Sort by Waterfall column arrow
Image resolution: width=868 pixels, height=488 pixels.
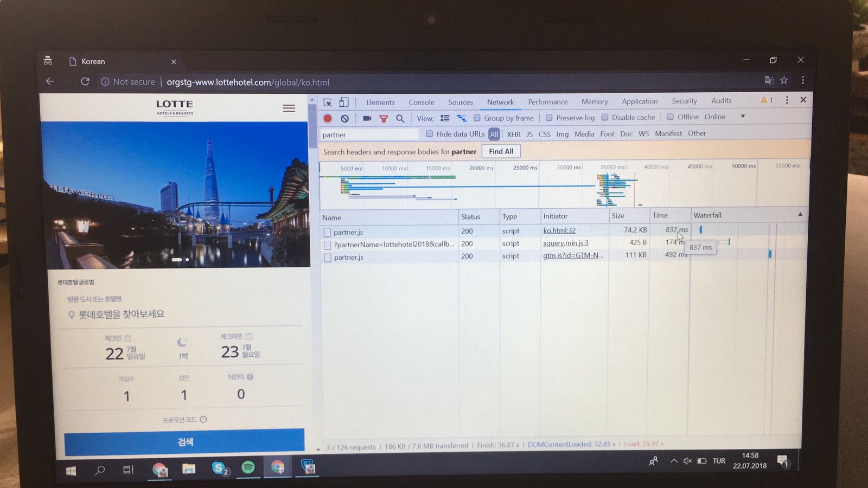tap(800, 215)
